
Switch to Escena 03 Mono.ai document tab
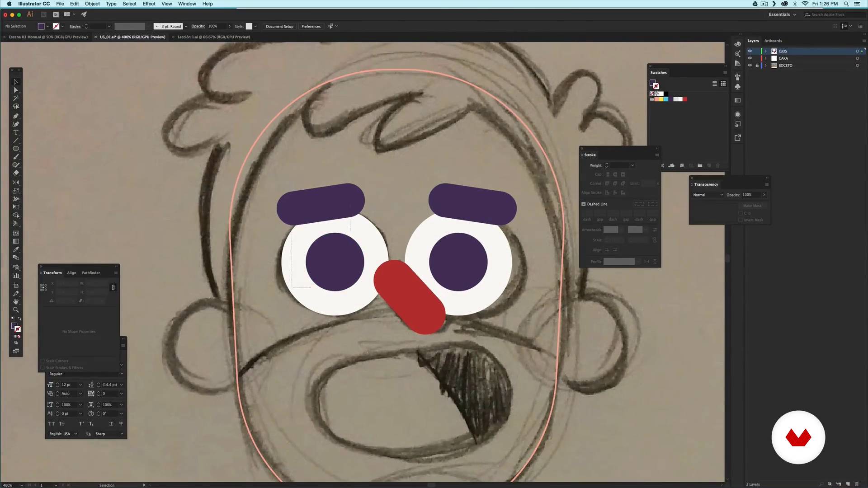point(48,37)
